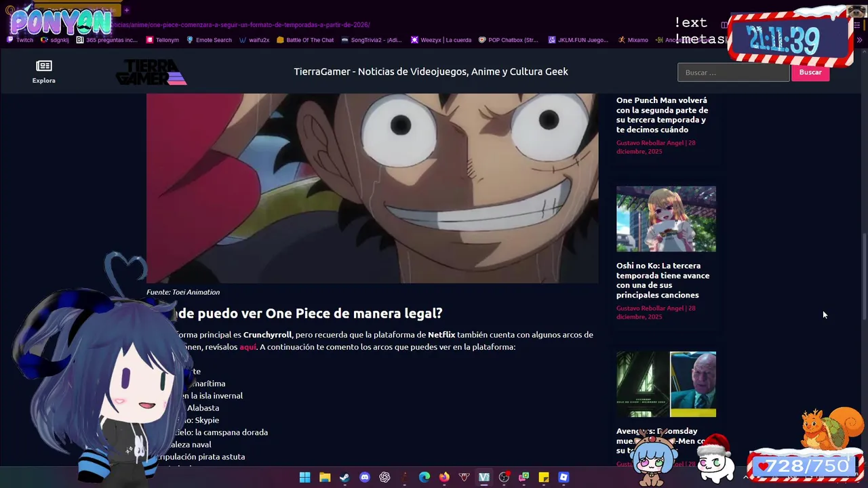Open the JKLM.FUN bookmark
Viewport: 868px width, 488px height.
578,40
